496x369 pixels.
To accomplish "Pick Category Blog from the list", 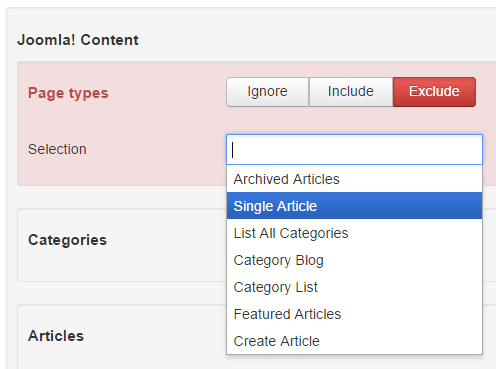I will 354,260.
